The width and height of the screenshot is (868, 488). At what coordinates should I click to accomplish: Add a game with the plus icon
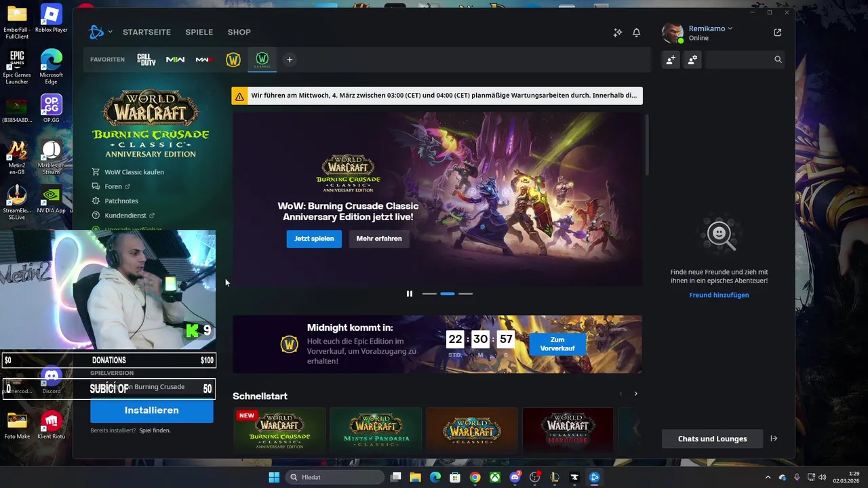coord(290,60)
